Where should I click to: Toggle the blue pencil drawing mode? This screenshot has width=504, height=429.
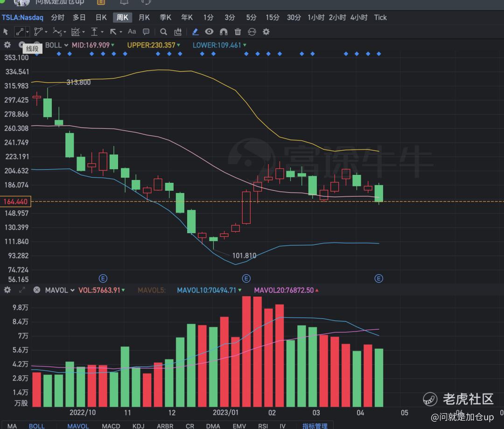[195, 32]
